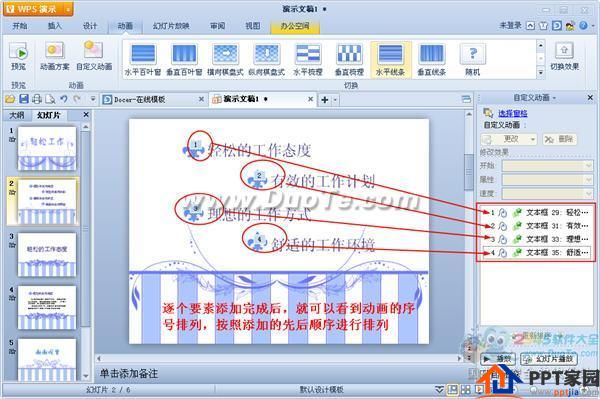
Task: Open 动画方案 animation scheme
Action: [55, 56]
